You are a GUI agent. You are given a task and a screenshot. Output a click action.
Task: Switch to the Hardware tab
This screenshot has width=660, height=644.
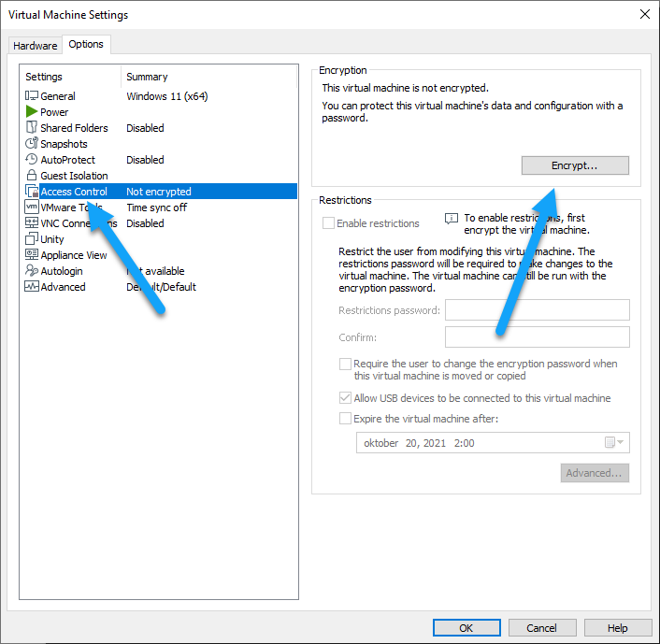[x=36, y=46]
